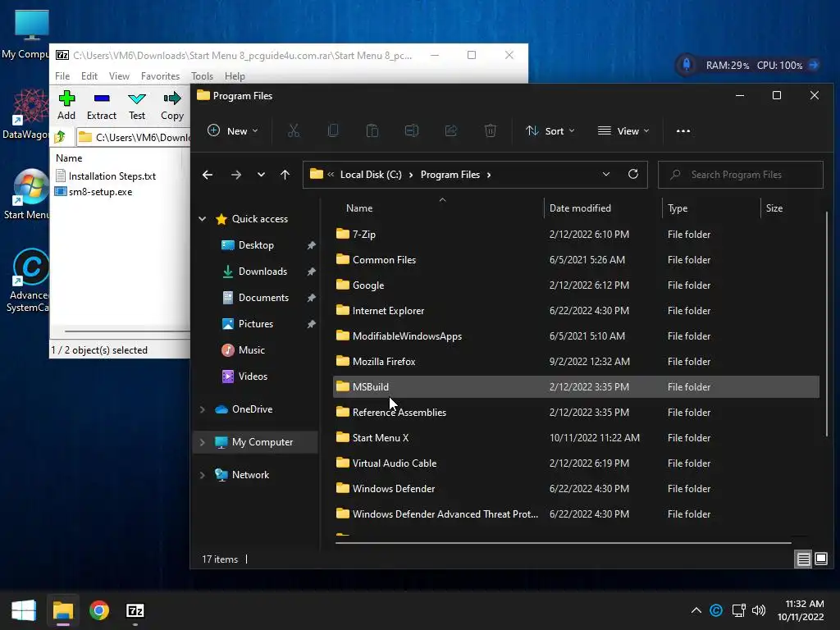Sort by the Date modified column header
This screenshot has width=840, height=630.
pos(580,208)
